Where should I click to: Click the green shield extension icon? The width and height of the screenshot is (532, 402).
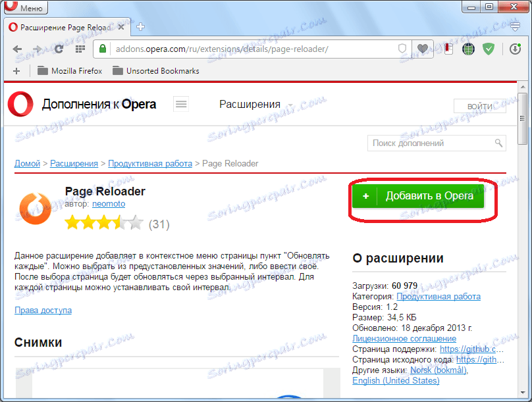[x=487, y=49]
